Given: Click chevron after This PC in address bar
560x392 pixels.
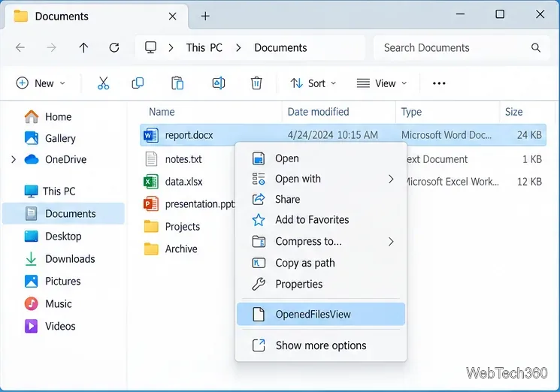Looking at the screenshot, I should coord(238,47).
